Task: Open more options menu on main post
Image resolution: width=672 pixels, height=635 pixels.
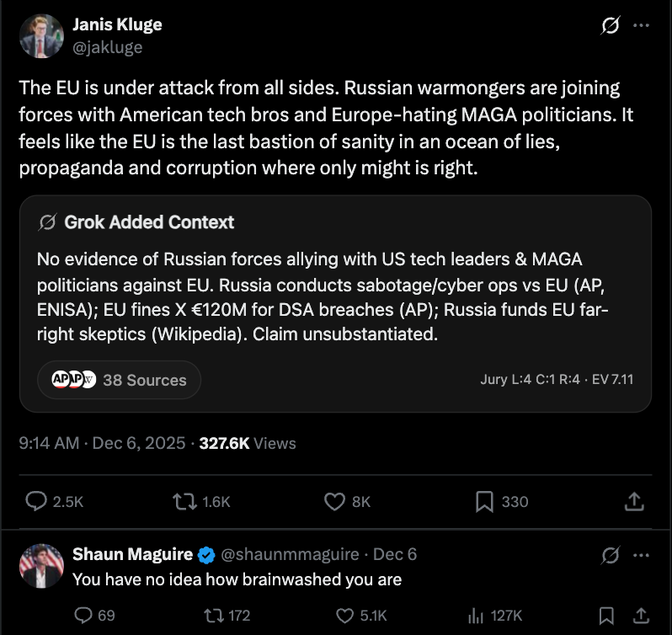Action: [641, 26]
